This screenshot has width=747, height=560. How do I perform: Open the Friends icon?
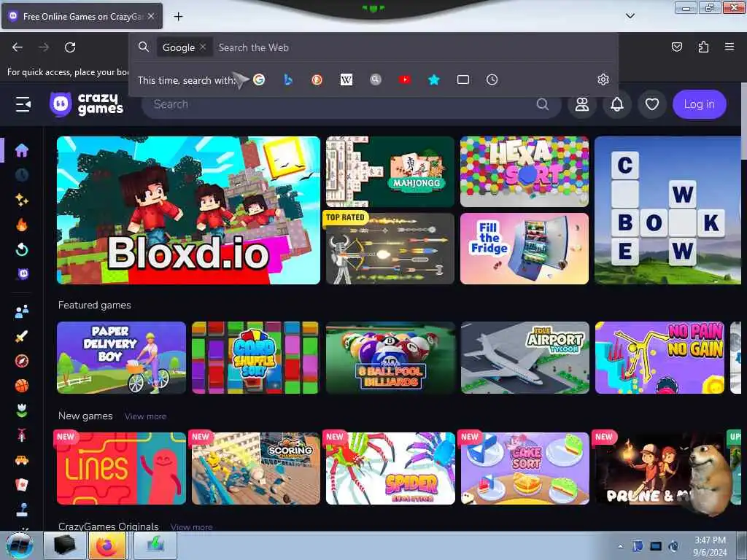tap(581, 104)
